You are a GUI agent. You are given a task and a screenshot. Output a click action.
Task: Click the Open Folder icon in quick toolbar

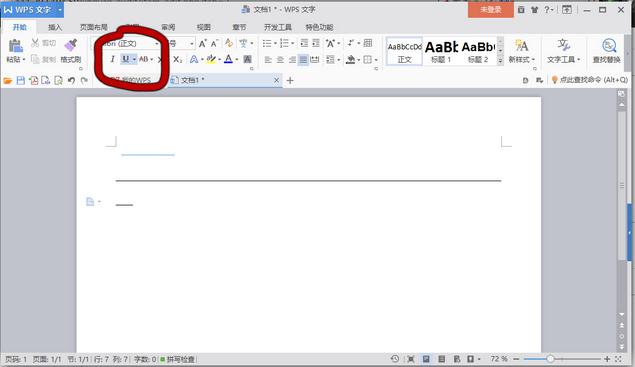[x=8, y=80]
